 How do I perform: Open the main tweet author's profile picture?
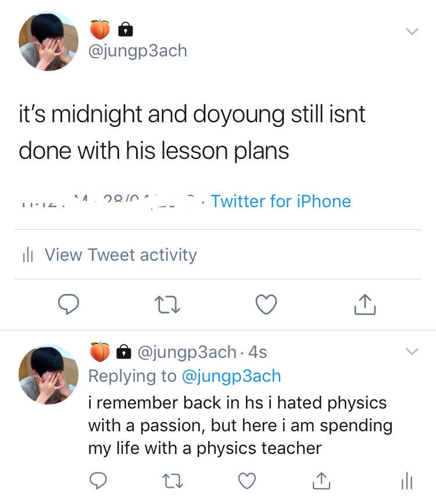coord(48,41)
